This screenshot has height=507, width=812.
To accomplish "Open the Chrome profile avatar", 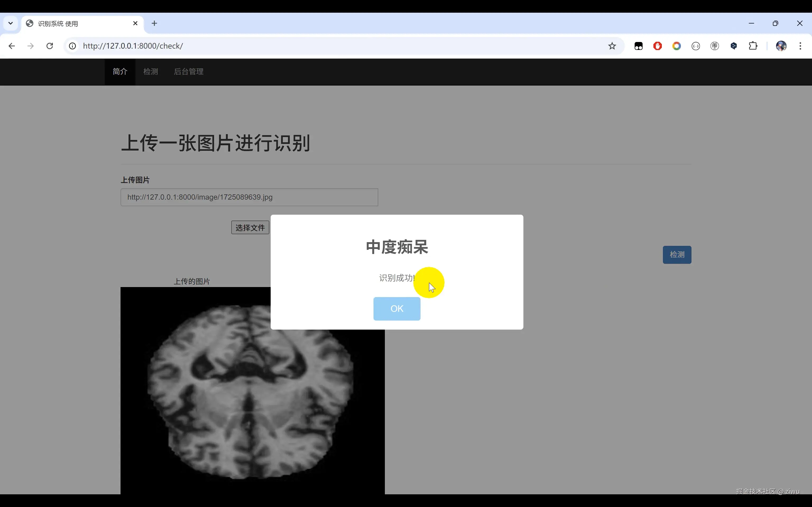I will tap(781, 46).
